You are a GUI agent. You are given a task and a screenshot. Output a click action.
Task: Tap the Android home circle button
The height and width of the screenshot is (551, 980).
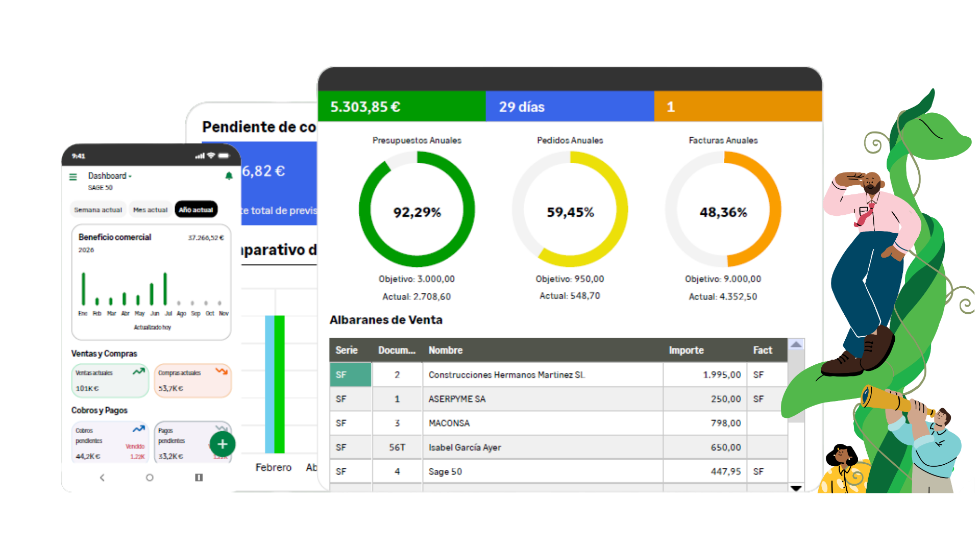[x=150, y=478]
